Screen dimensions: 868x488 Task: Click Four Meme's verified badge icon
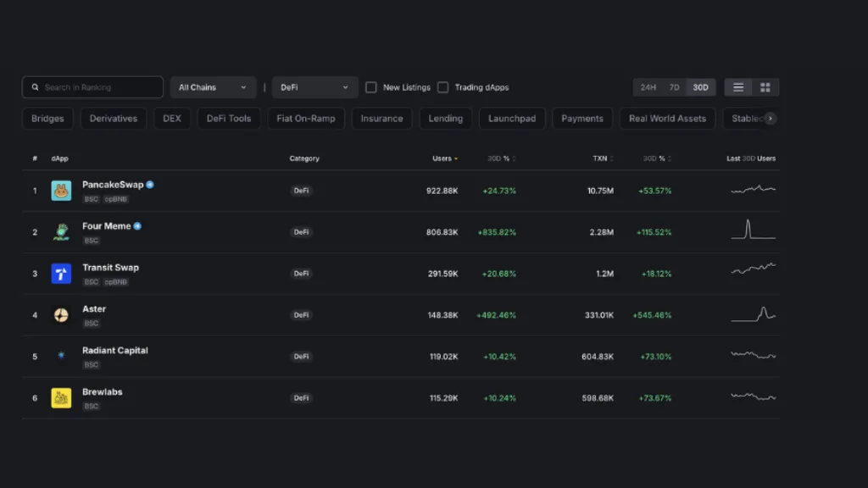[137, 226]
